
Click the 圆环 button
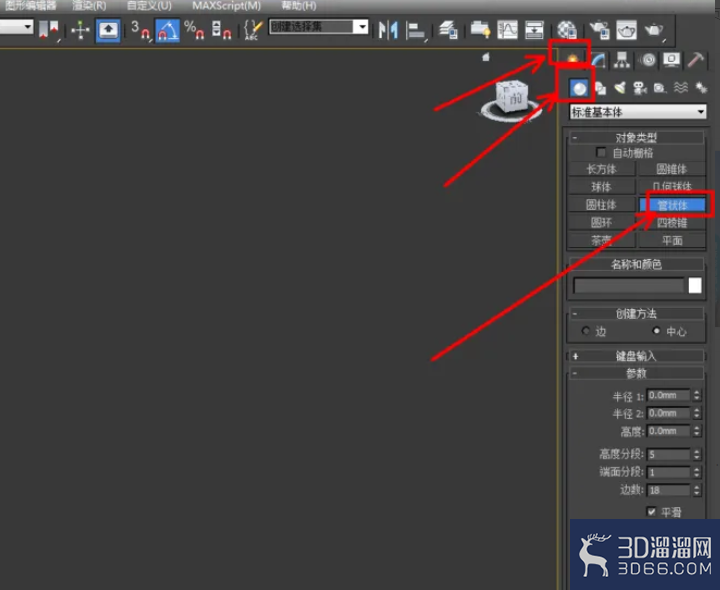click(602, 223)
